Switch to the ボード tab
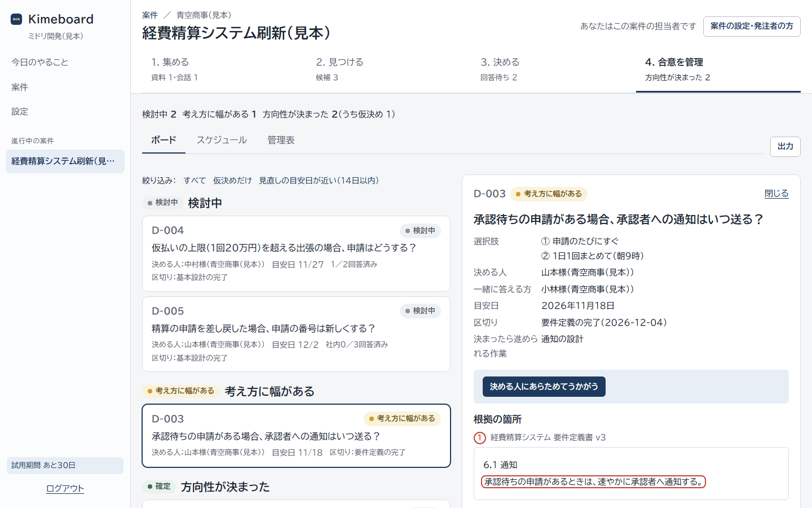 164,140
